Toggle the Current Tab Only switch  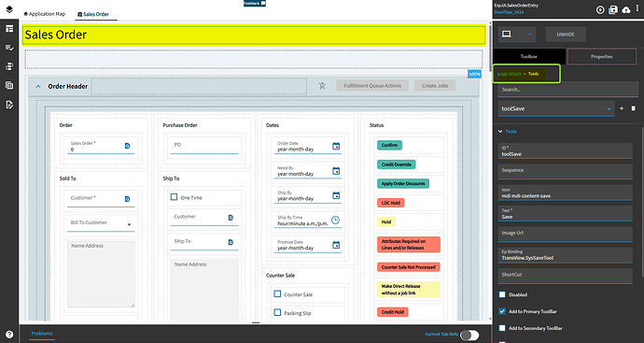coord(469,335)
